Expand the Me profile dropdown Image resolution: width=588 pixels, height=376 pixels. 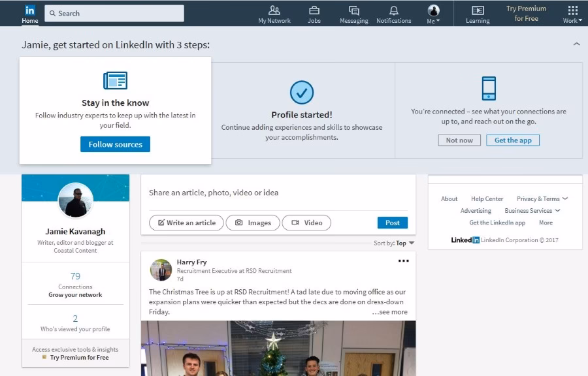click(x=433, y=14)
